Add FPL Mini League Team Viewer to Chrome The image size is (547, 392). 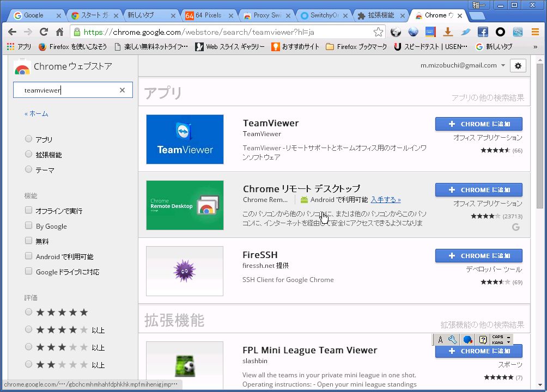click(x=478, y=351)
